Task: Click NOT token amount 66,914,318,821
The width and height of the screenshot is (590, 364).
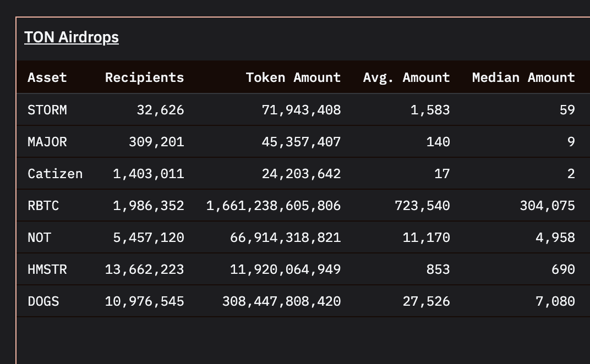Action: 285,238
